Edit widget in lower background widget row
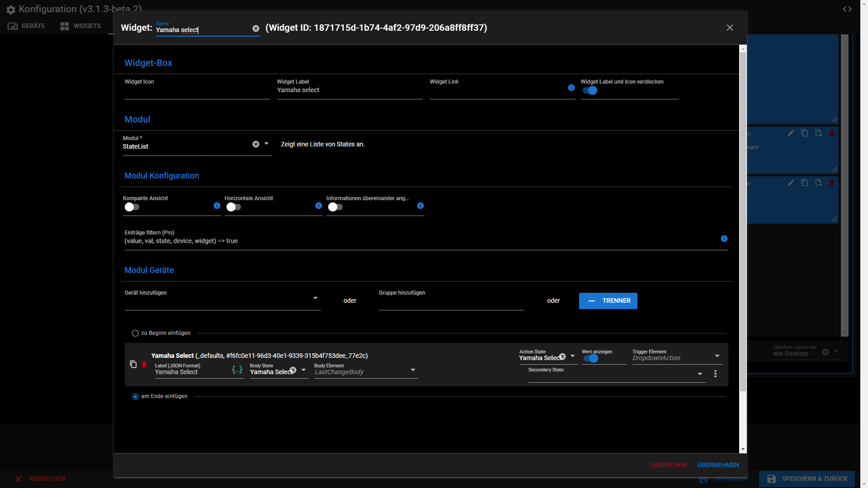 pyautogui.click(x=791, y=183)
